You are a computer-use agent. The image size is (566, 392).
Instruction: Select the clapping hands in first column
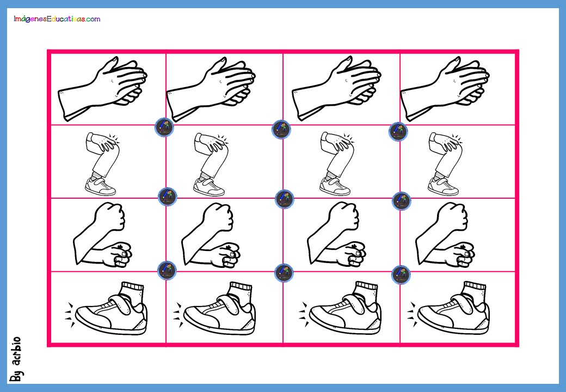point(102,89)
